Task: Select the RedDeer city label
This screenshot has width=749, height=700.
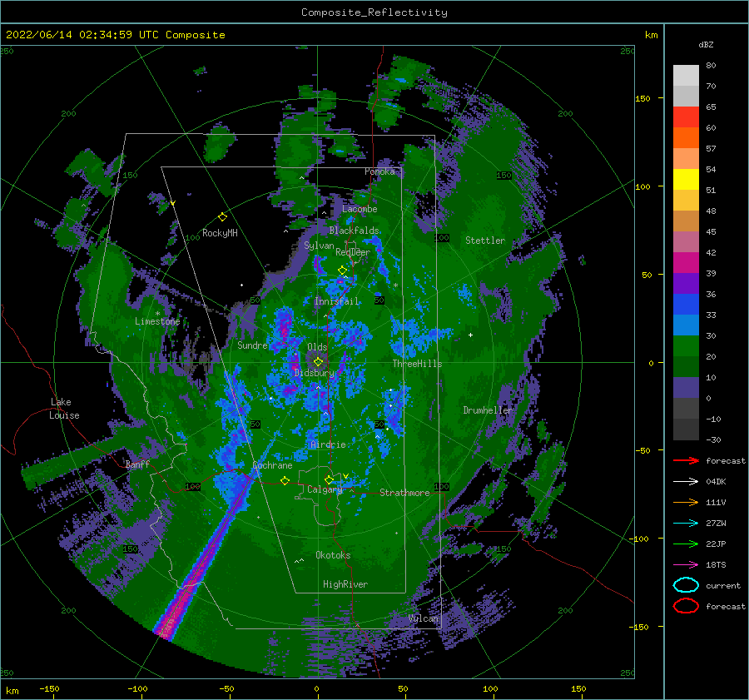Action: pos(353,252)
